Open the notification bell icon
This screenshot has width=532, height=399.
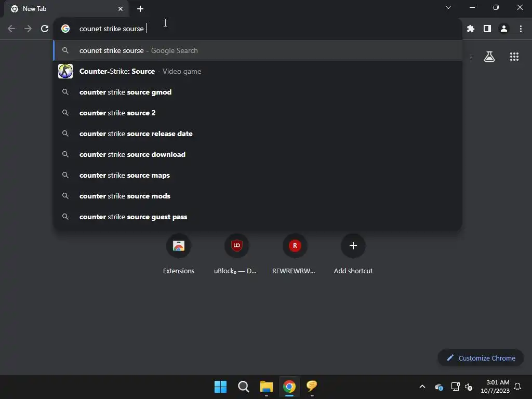tap(517, 387)
